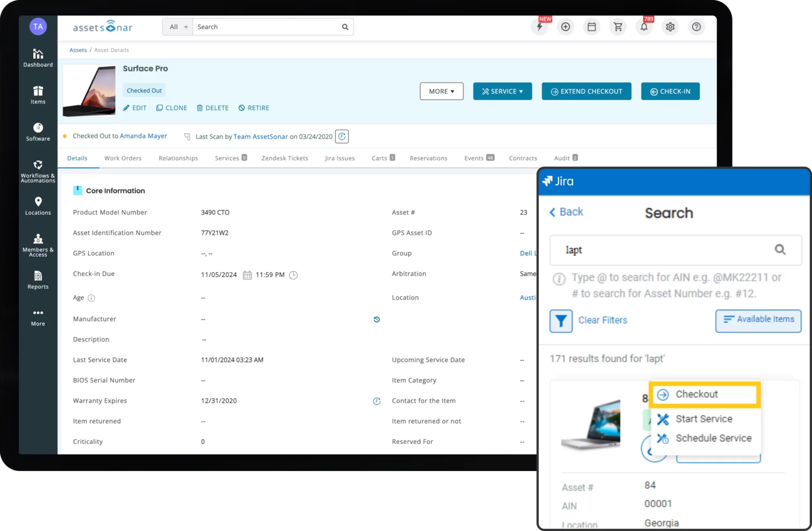812x531 pixels.
Task: Open the Relationships tab
Action: (178, 158)
